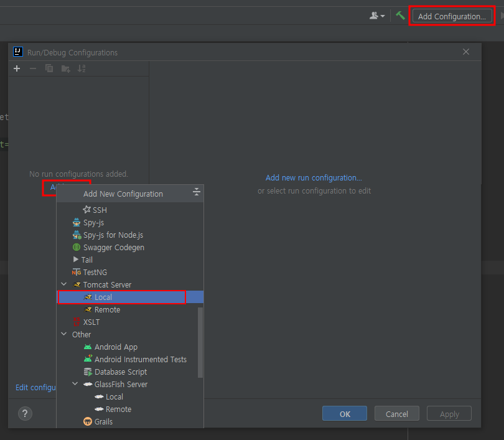Click the Apply button
504x440 pixels.
coord(449,414)
